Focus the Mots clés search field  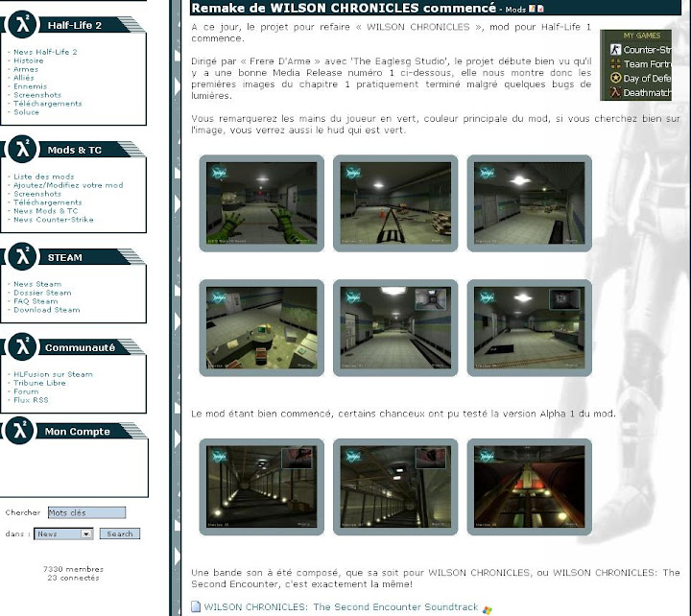tap(86, 512)
